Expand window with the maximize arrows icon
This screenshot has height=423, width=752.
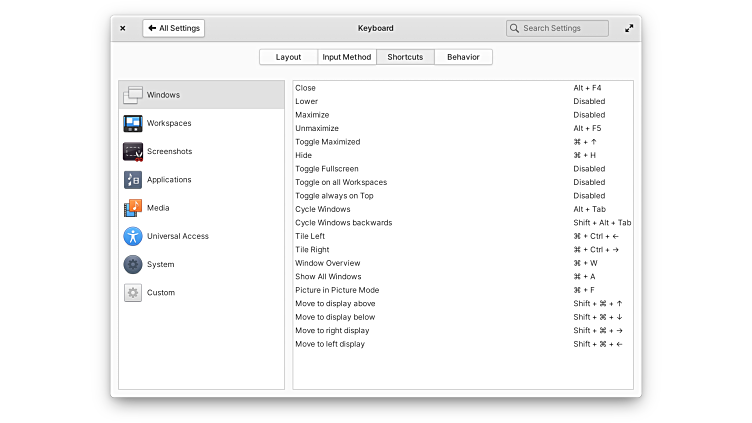click(629, 28)
